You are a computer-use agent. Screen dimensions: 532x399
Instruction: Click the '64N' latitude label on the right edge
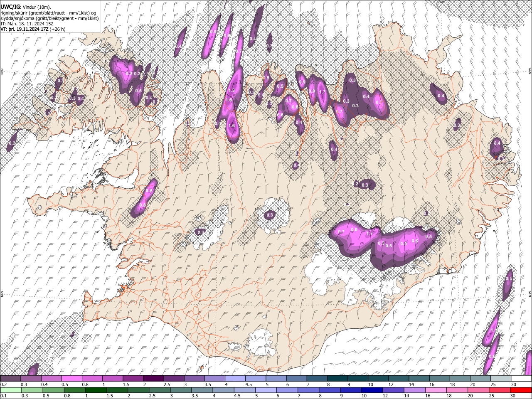pyautogui.click(x=530, y=293)
